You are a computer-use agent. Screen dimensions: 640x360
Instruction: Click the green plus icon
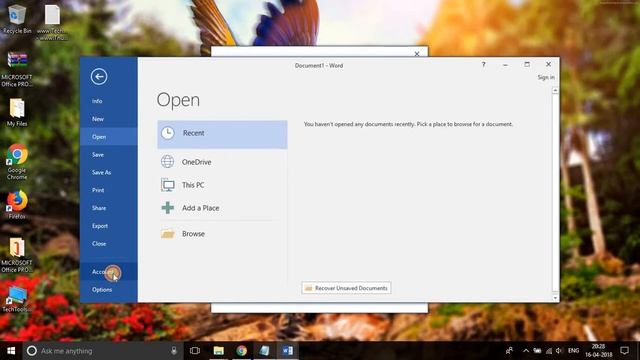click(x=167, y=208)
